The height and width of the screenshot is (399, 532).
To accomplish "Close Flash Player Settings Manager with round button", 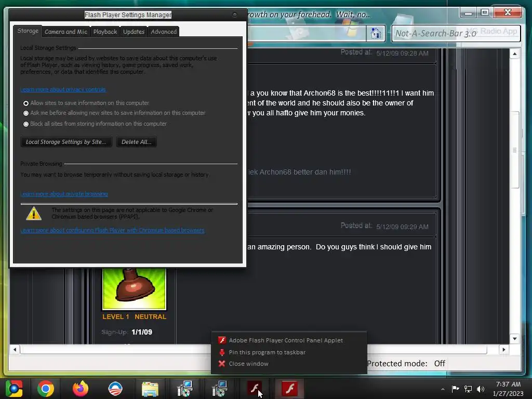I will [x=234, y=15].
